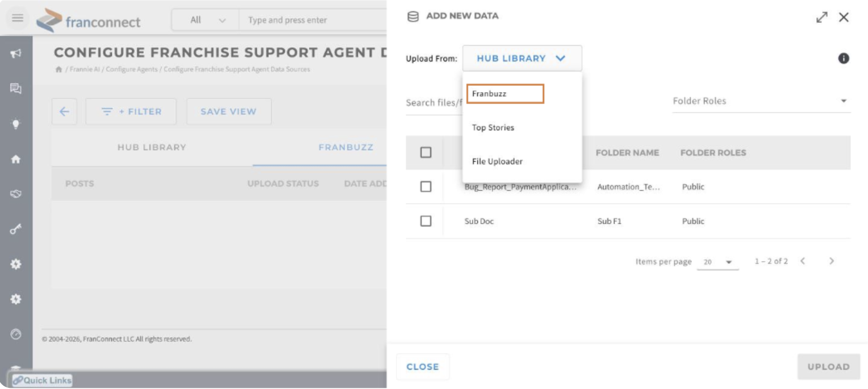Open the lightbulb sidebar icon
Image resolution: width=868 pixels, height=389 pixels.
coord(16,124)
